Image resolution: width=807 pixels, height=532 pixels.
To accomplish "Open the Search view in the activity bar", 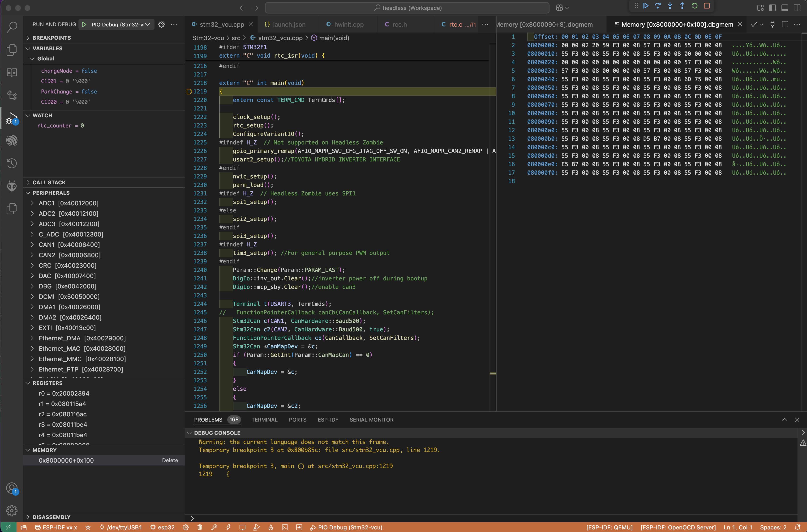I will (12, 27).
